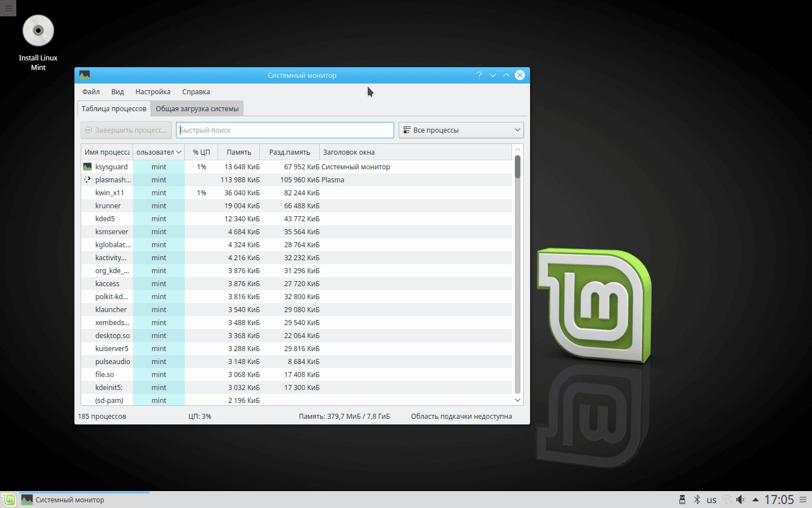Click the Завершить процесс button
812x508 pixels.
point(126,130)
